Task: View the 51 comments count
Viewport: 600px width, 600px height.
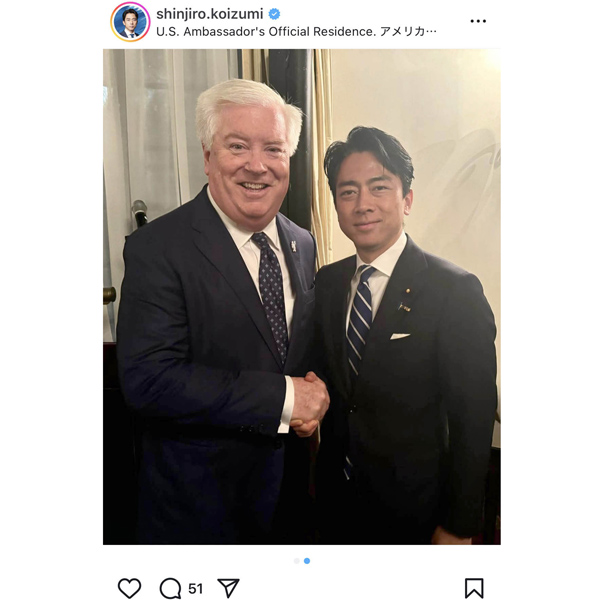Action: coord(196,589)
